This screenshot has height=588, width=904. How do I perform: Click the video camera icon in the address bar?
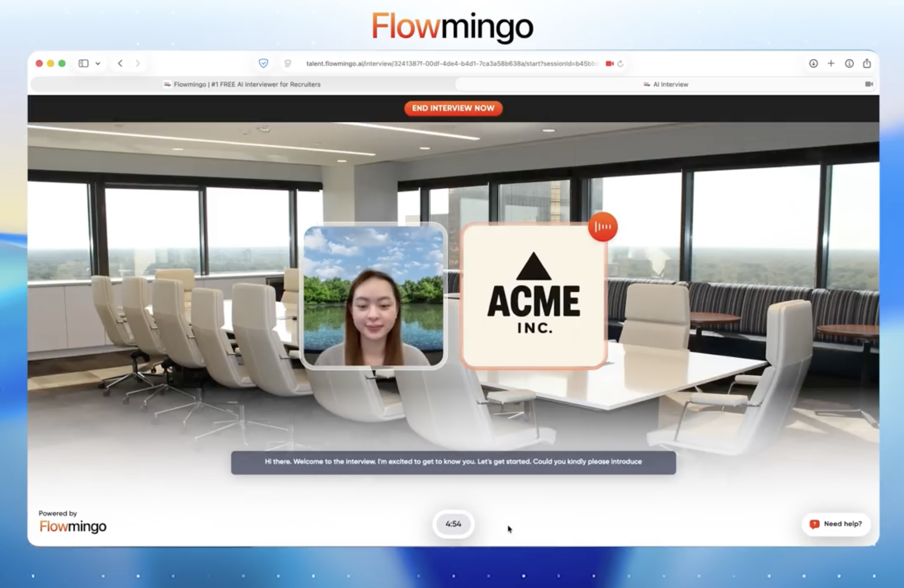click(x=610, y=64)
